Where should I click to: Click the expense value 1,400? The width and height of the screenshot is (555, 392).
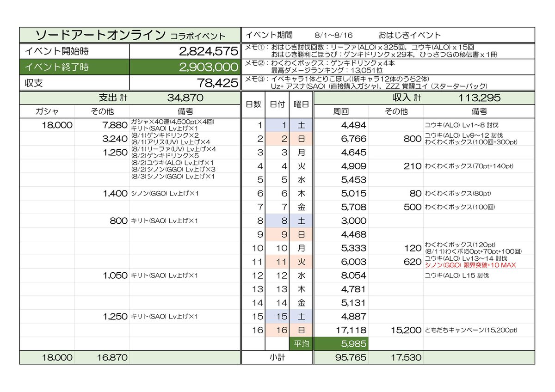[x=114, y=193]
